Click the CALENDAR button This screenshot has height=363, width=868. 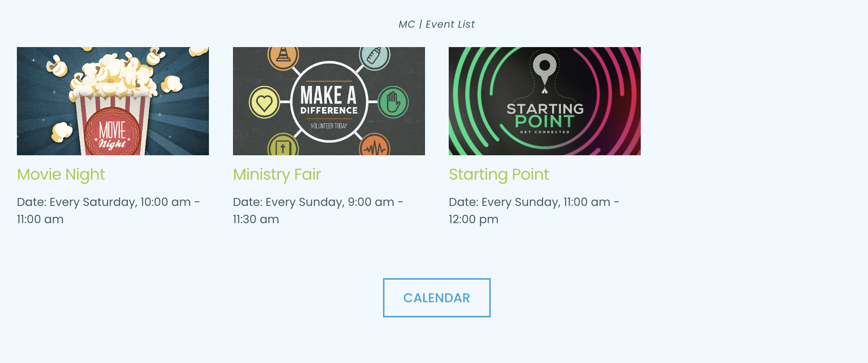[437, 298]
